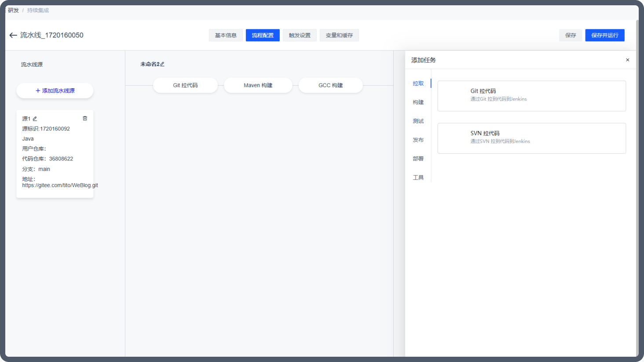Viewport: 644px width, 362px height.
Task: Select the 拉取 task category
Action: tap(418, 83)
